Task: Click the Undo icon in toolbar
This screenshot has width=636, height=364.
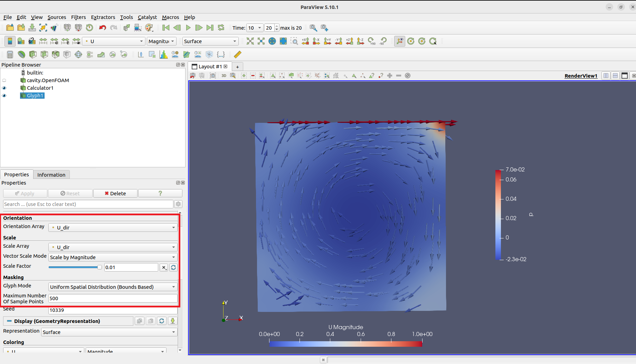Action: (x=102, y=28)
